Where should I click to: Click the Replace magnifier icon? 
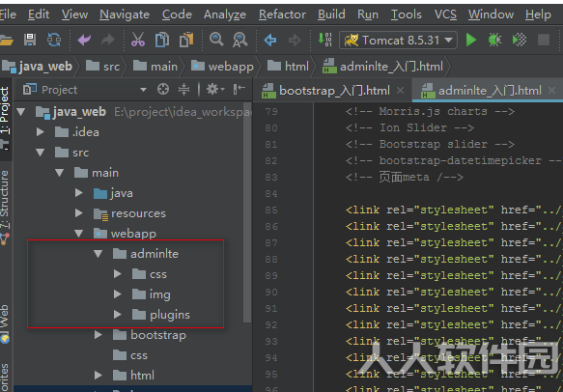239,40
